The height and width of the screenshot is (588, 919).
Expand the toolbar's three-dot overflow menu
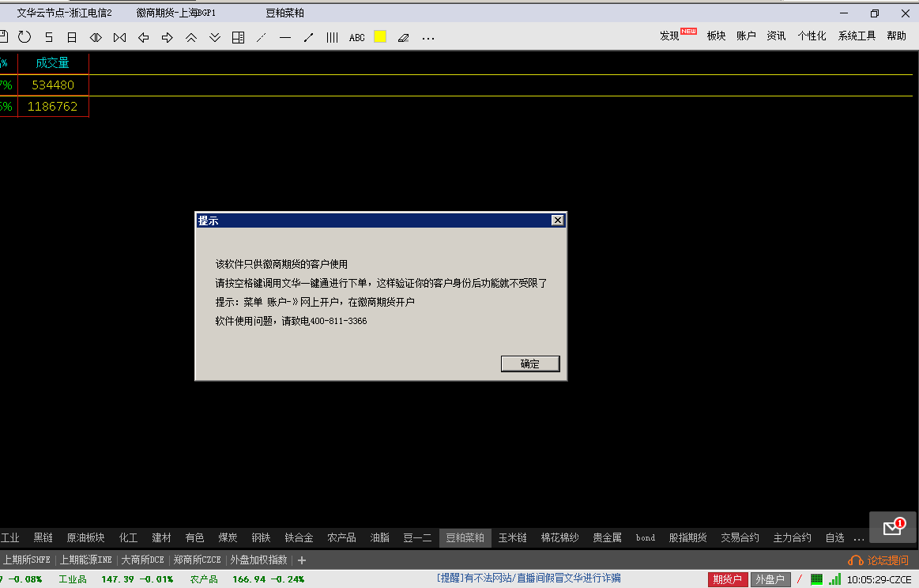point(428,37)
